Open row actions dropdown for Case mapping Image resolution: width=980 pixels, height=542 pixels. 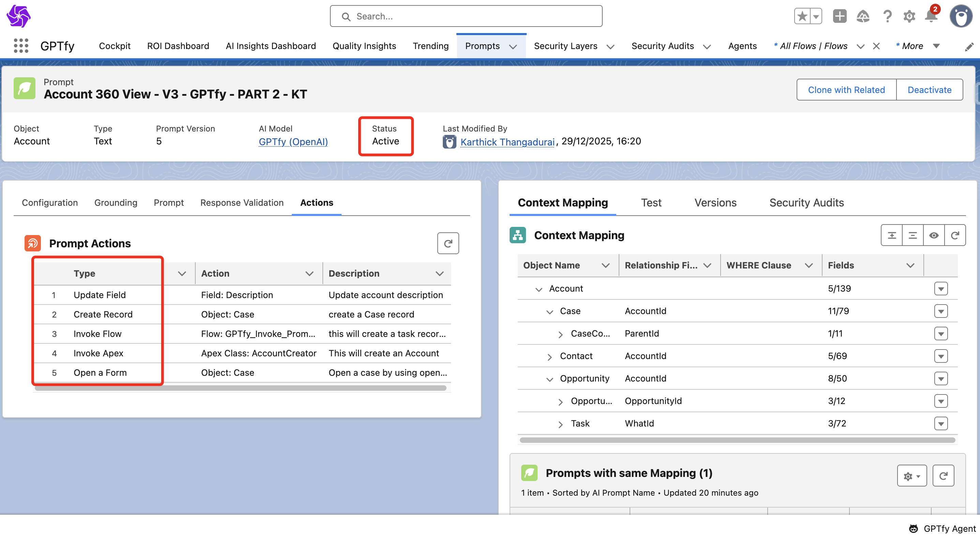pos(941,311)
